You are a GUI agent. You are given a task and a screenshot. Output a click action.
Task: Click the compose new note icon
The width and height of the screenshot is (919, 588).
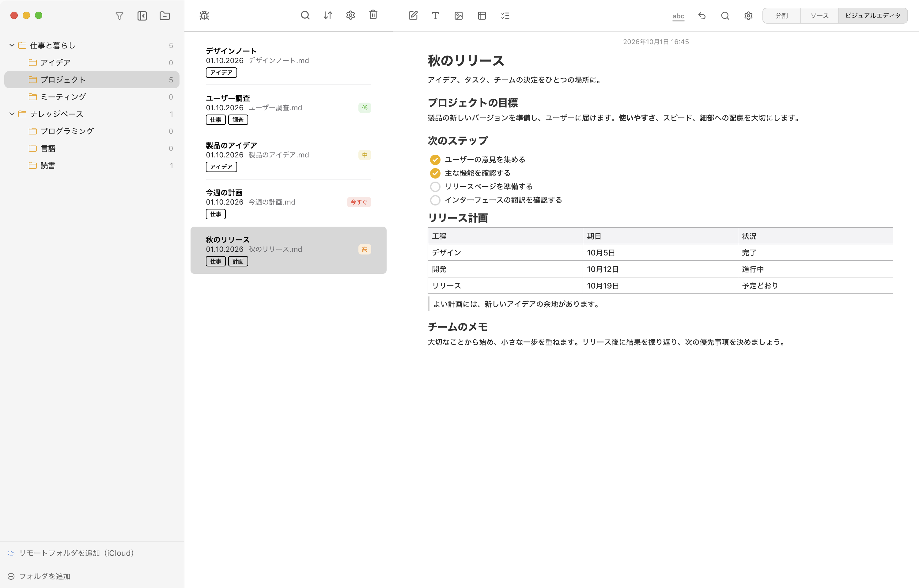(413, 16)
